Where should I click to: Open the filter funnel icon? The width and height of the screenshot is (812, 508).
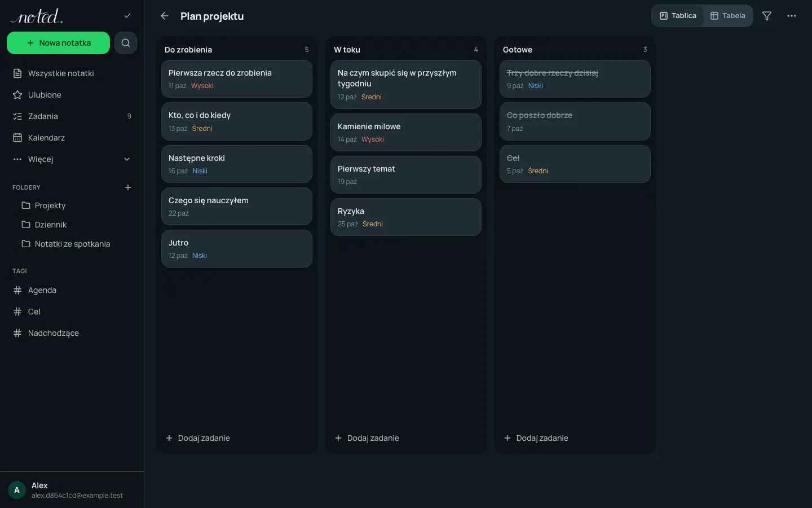pos(767,16)
